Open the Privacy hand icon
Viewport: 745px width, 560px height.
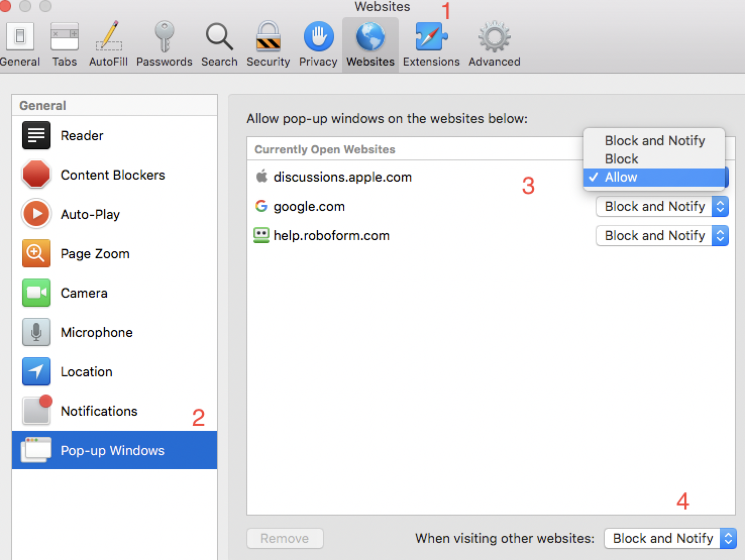[x=318, y=36]
